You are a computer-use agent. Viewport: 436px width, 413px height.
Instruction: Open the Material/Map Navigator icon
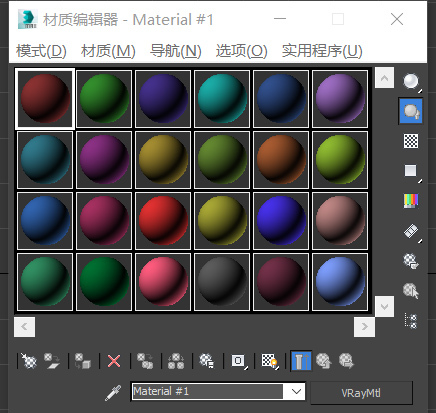(x=411, y=321)
